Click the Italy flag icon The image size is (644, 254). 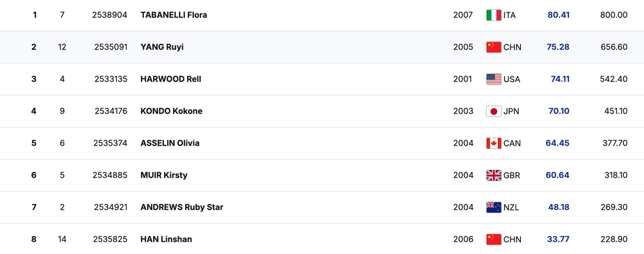[x=494, y=15]
